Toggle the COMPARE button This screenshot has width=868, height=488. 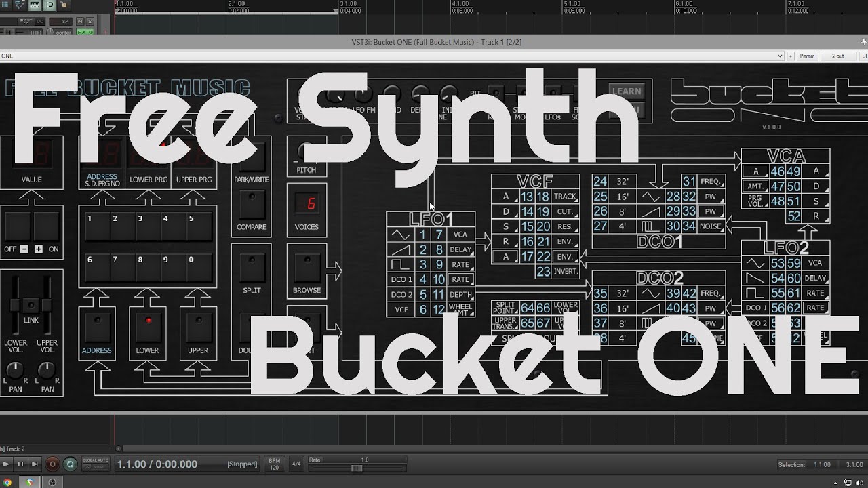[x=252, y=203]
